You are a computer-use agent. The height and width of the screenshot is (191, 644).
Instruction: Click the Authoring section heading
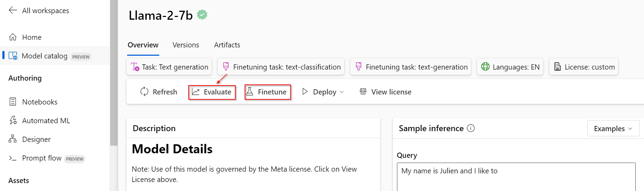click(x=25, y=78)
